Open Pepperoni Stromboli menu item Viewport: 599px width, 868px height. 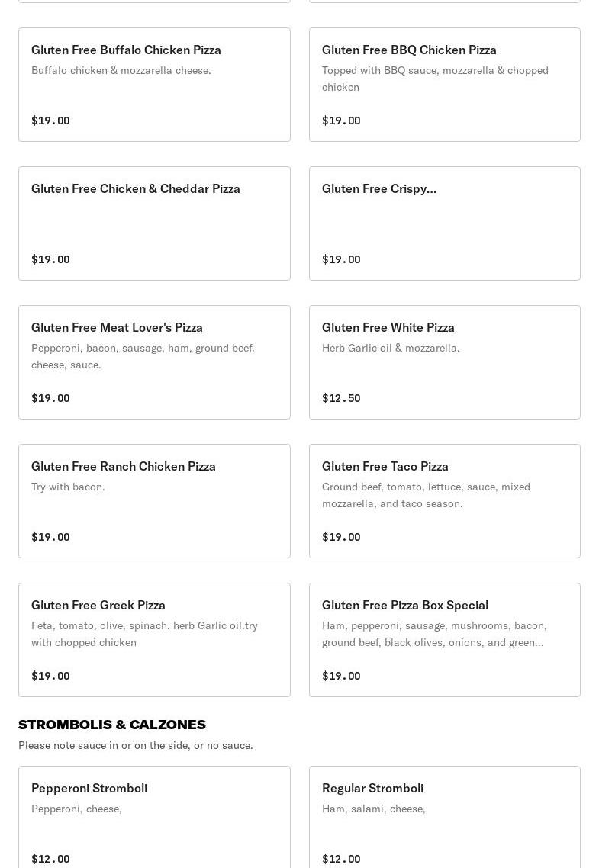(x=154, y=817)
